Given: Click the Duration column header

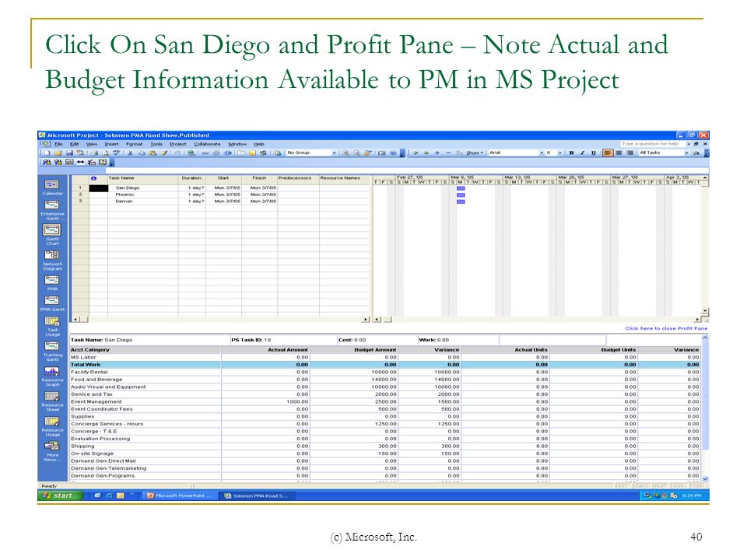Looking at the screenshot, I should coord(191,178).
